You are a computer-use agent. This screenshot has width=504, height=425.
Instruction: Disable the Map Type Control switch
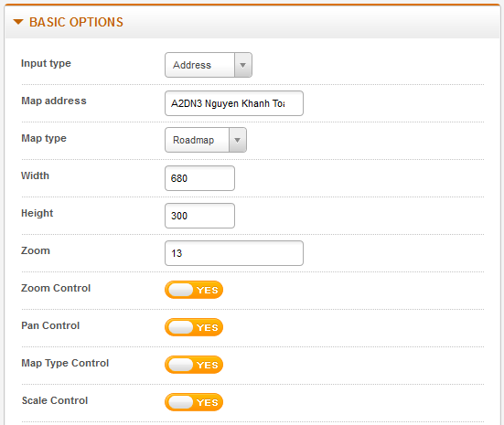194,365
